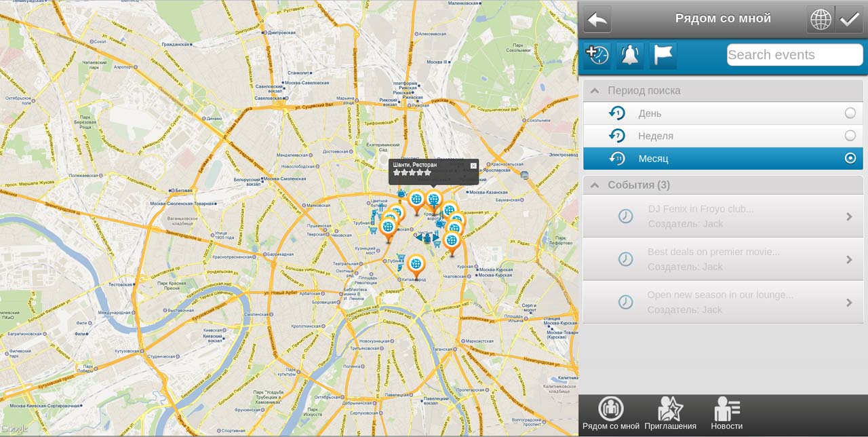Switch to the Рядом со мной tab
Viewport: 868px width, 437px height.
pyautogui.click(x=611, y=415)
